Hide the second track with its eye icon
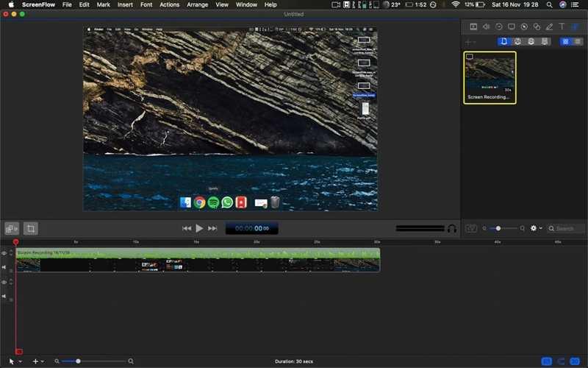Screen dimensions: 588x368 click(4, 283)
